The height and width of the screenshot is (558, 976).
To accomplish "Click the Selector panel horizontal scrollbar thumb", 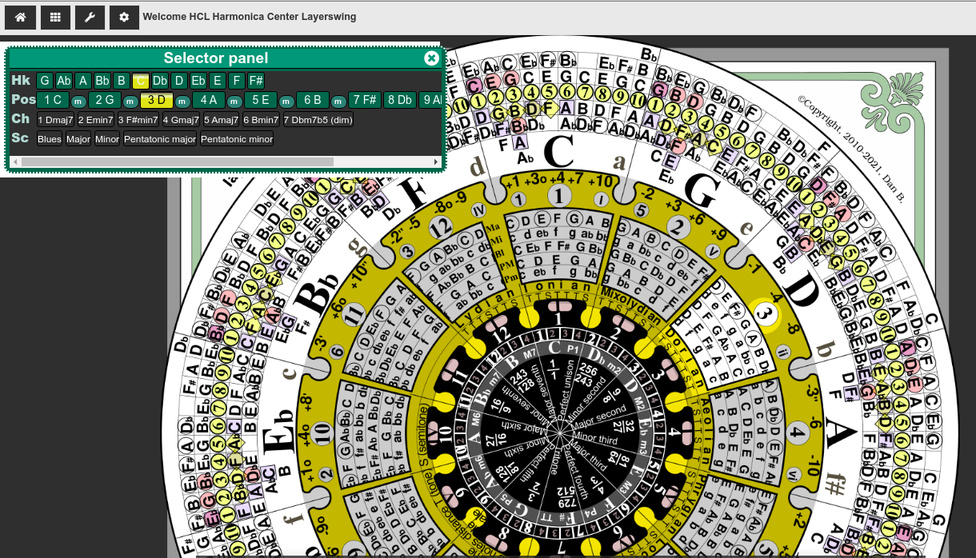I will tap(177, 162).
